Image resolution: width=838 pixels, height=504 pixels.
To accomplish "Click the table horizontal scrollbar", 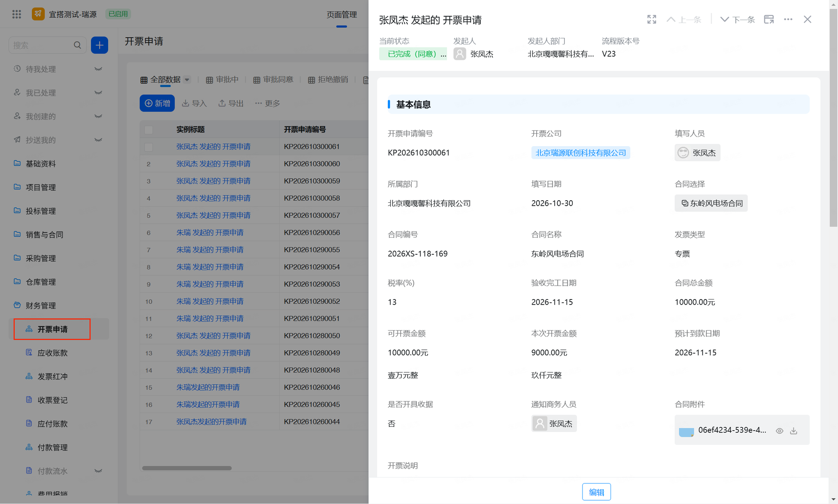I will [187, 468].
